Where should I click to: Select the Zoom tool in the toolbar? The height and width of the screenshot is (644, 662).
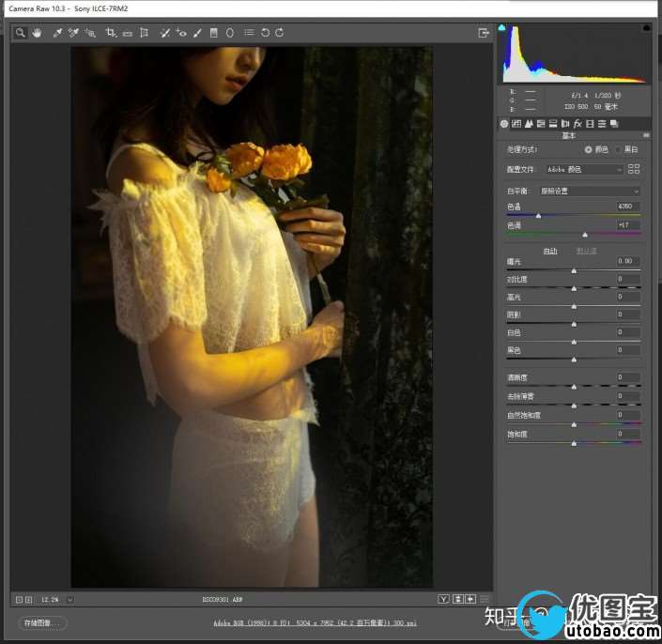(20, 33)
